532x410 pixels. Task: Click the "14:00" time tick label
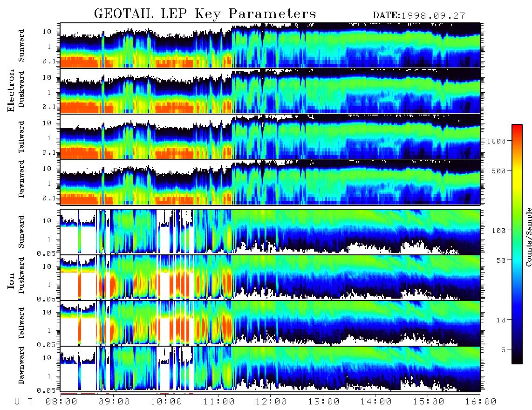pyautogui.click(x=376, y=402)
